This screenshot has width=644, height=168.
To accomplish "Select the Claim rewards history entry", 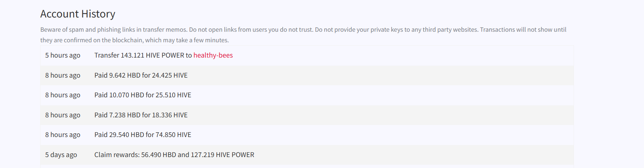I will 174,155.
